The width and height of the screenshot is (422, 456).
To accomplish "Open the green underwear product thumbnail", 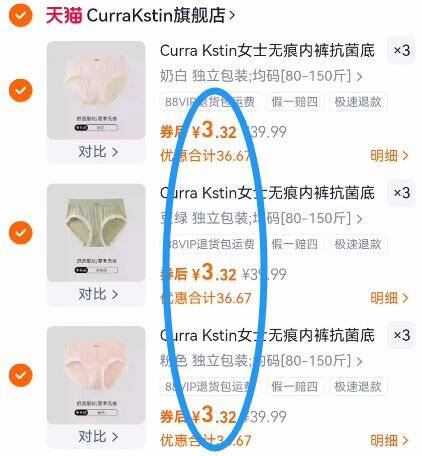I will [96, 232].
